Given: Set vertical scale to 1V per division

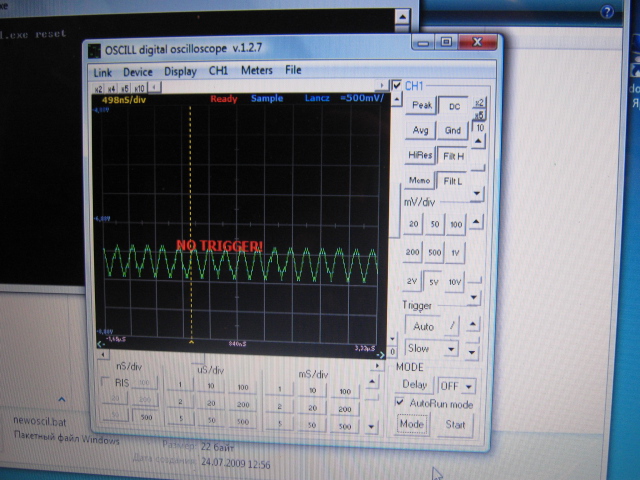Looking at the screenshot, I should point(455,253).
